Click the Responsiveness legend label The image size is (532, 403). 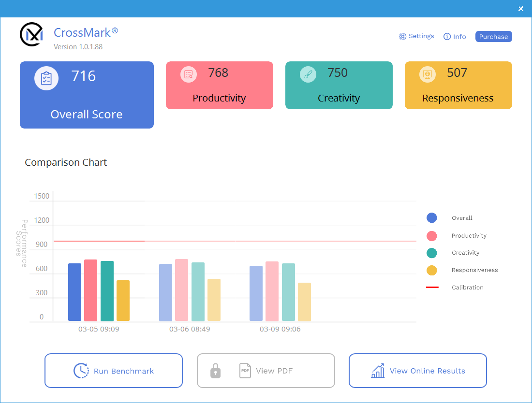474,270
